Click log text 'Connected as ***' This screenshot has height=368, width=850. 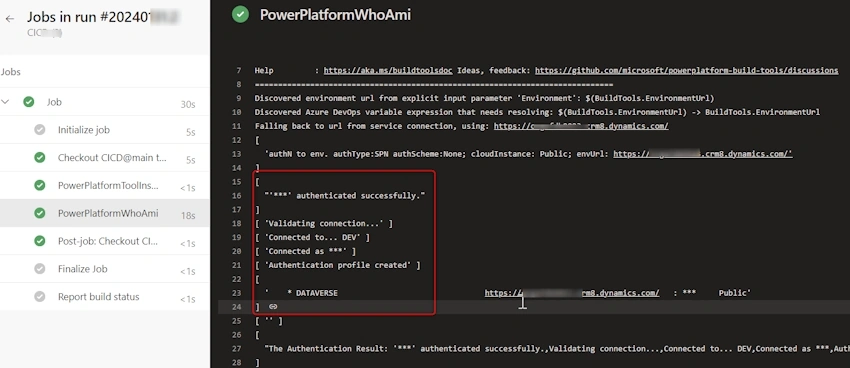pyautogui.click(x=307, y=251)
